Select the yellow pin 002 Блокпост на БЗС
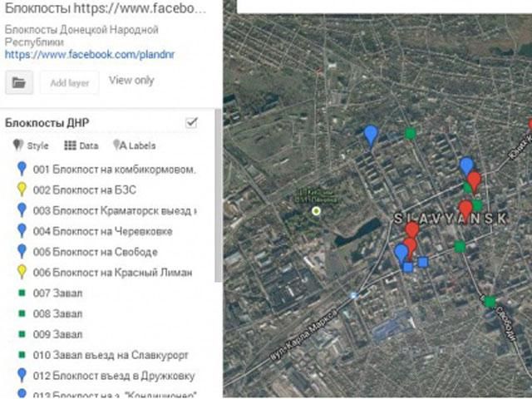 [x=22, y=190]
